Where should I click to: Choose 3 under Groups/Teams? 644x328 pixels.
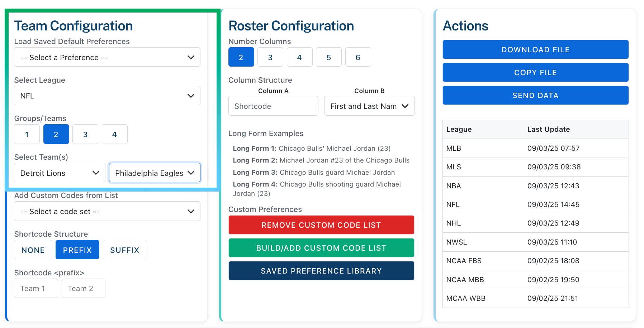(x=85, y=134)
